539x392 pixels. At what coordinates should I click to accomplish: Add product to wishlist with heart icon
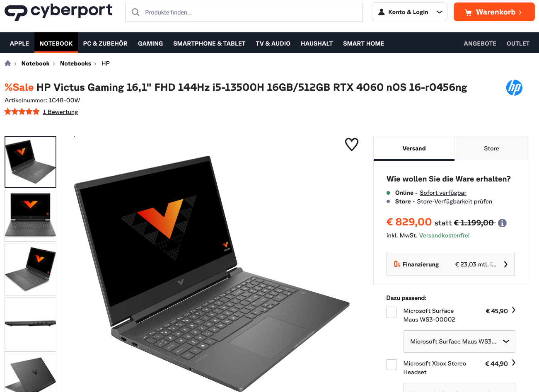352,144
